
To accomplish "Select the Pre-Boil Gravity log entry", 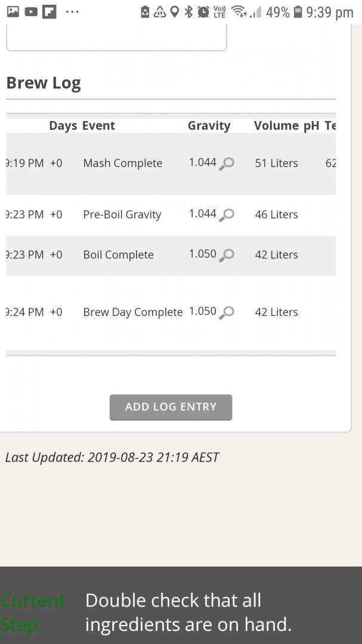I will (x=171, y=215).
